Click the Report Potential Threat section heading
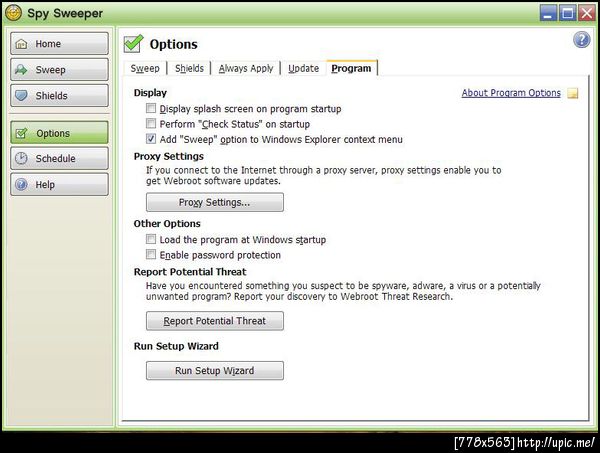This screenshot has width=600, height=453. click(x=190, y=272)
